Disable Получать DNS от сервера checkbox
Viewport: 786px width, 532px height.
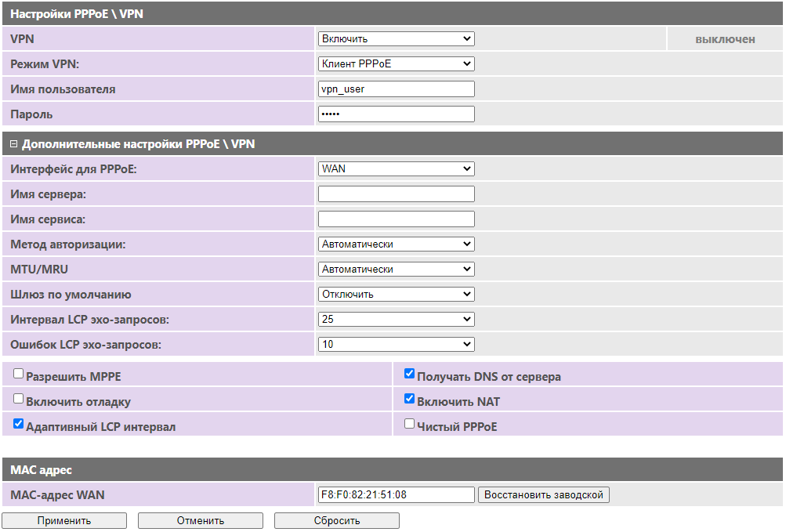409,374
